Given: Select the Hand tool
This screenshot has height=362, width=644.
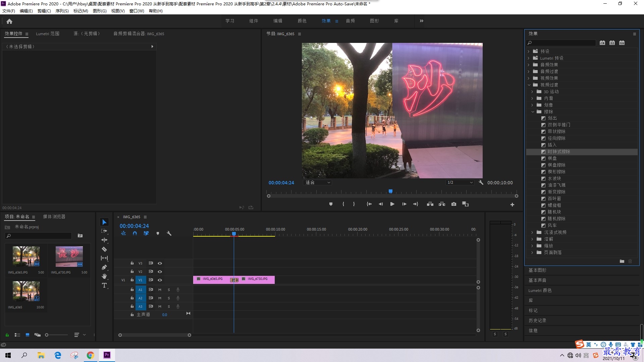Looking at the screenshot, I should coord(104,276).
